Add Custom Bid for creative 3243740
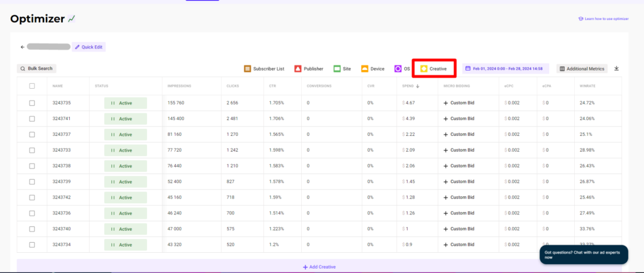 tap(458, 229)
